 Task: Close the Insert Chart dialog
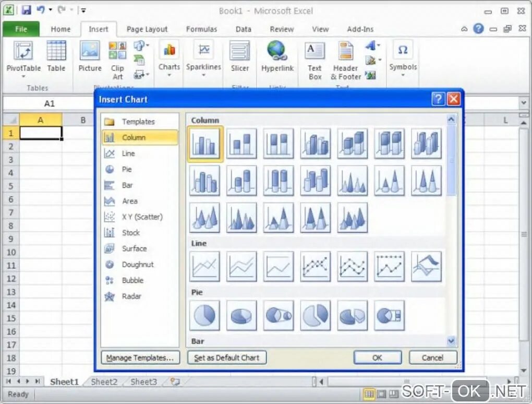(454, 99)
